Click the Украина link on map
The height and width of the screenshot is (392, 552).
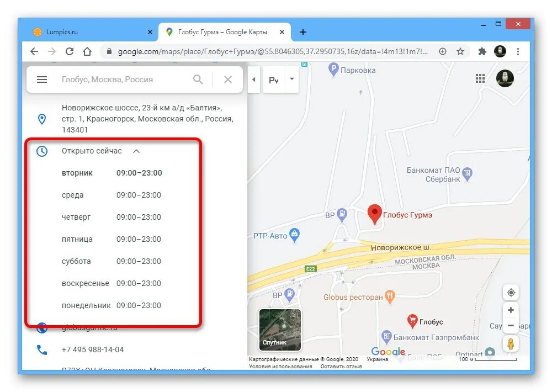[x=378, y=359]
